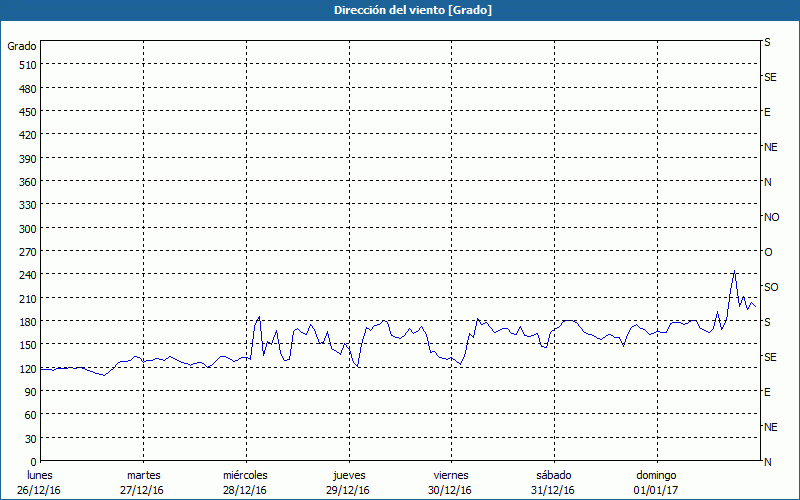Select the O compass direction label
Screen dimensions: 800x500
point(768,252)
